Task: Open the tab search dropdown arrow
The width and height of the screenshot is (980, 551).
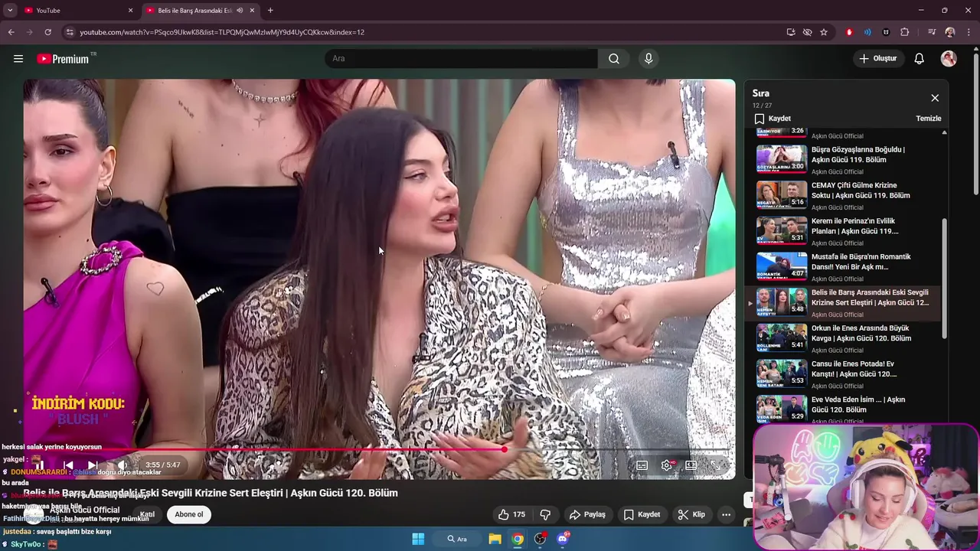Action: [10, 10]
